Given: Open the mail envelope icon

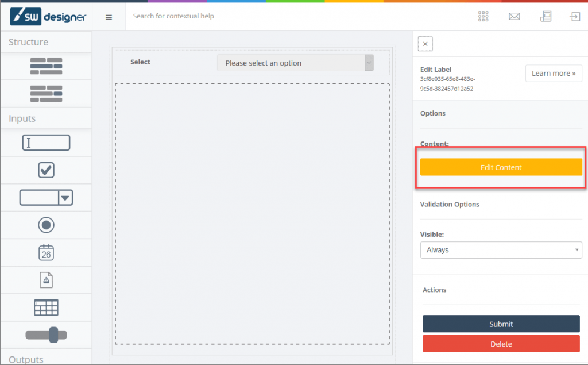Looking at the screenshot, I should [514, 17].
